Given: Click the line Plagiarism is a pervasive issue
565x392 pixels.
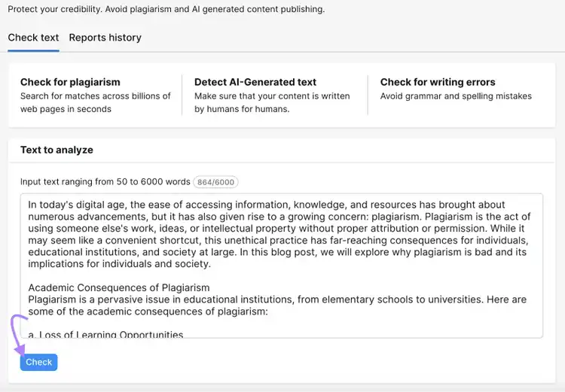Looking at the screenshot, I should tap(277, 299).
